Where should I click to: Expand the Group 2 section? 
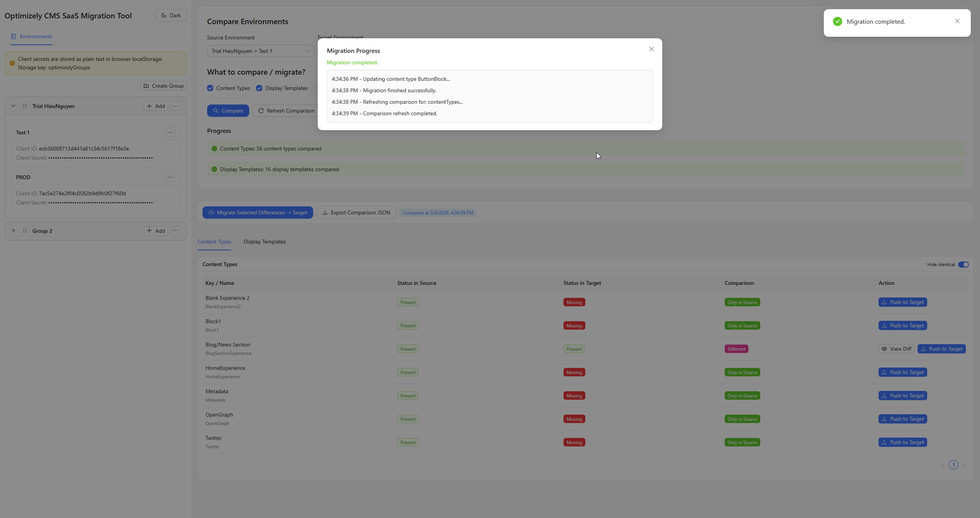(13, 231)
